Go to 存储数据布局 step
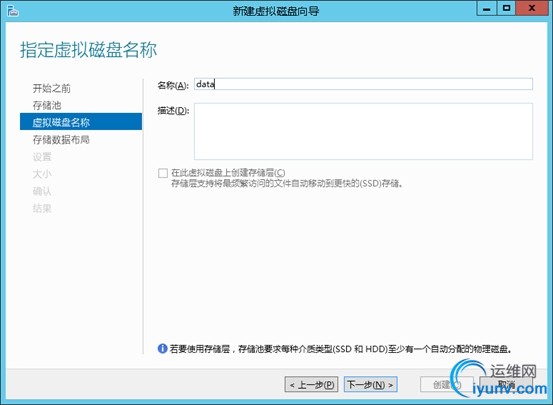 pyautogui.click(x=61, y=140)
